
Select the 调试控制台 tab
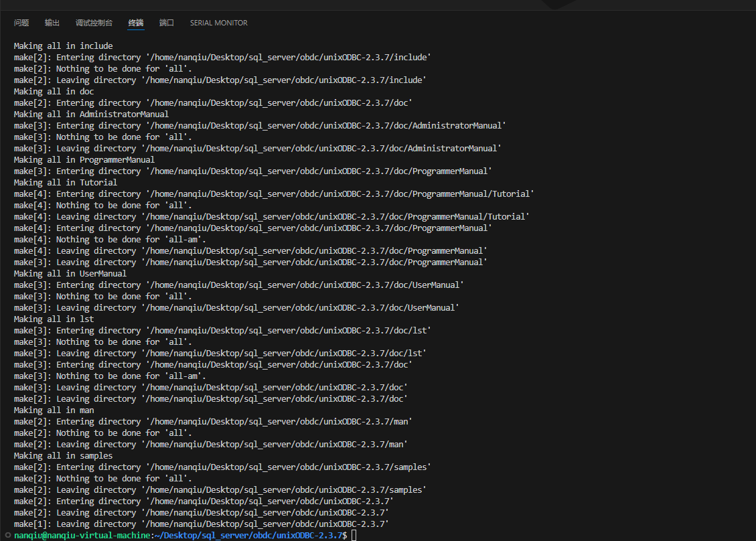pos(94,23)
